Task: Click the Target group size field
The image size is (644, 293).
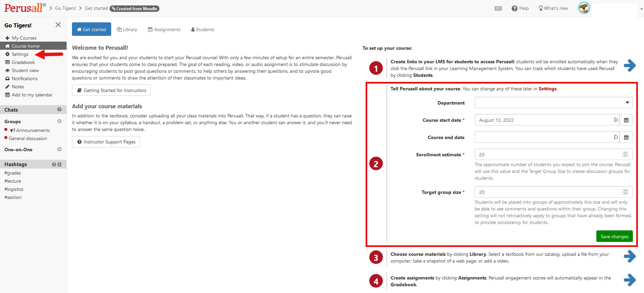Action: point(553,192)
